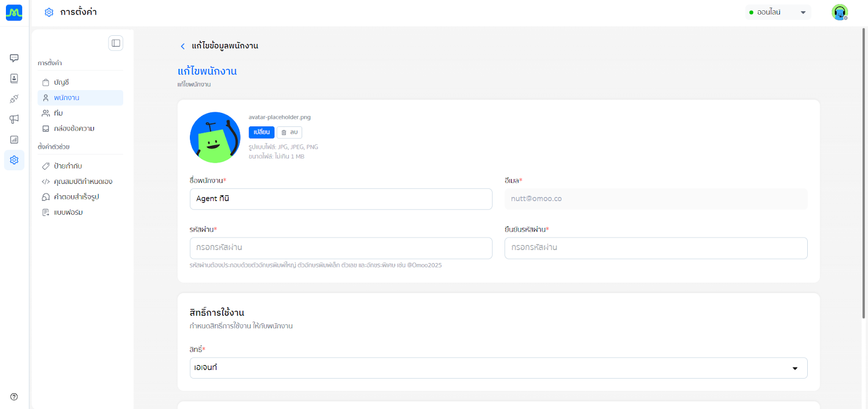Open the chat conversations sidebar icon
868x409 pixels.
point(14,58)
